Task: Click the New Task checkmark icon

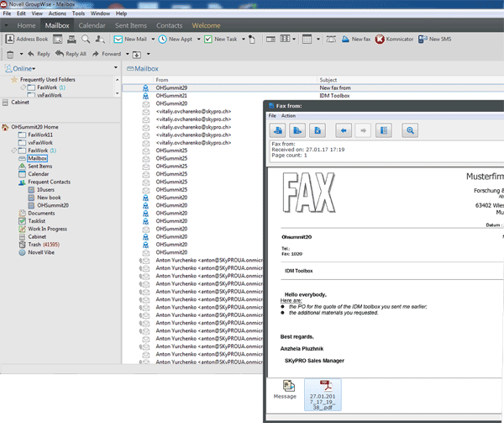Action: coord(208,40)
